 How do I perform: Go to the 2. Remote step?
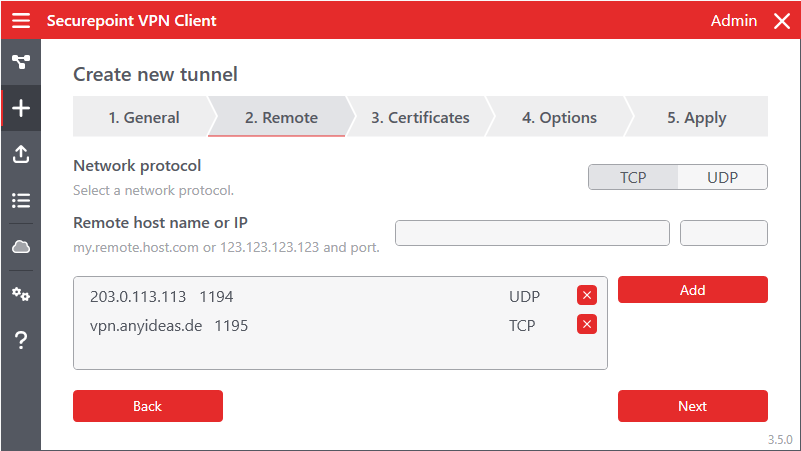pyautogui.click(x=281, y=117)
